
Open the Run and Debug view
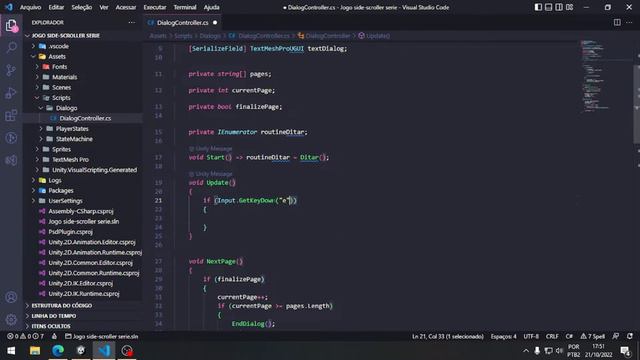click(11, 93)
